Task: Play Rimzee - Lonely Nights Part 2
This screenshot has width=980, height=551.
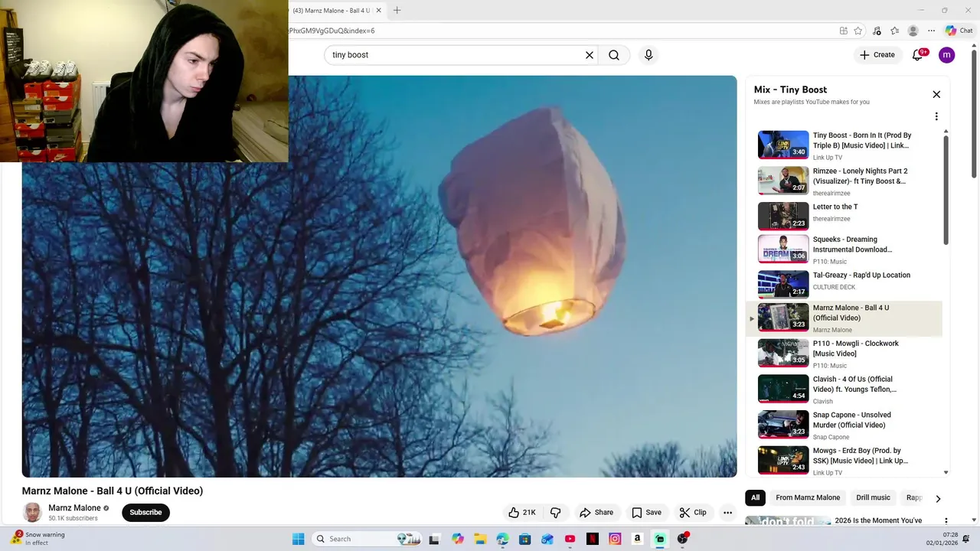Action: 844,181
